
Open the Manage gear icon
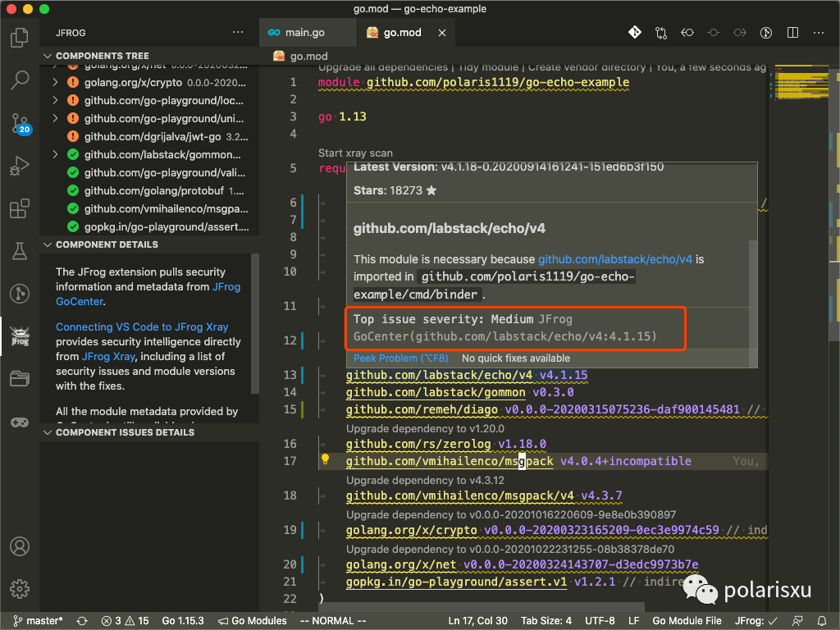point(20,588)
